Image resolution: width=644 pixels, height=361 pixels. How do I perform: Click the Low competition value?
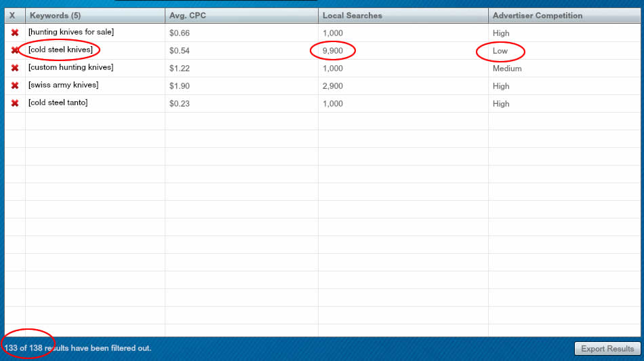[500, 51]
